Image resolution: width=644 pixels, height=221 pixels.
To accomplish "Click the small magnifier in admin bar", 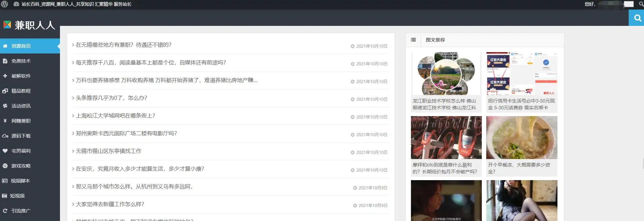I will pyautogui.click(x=641, y=4).
